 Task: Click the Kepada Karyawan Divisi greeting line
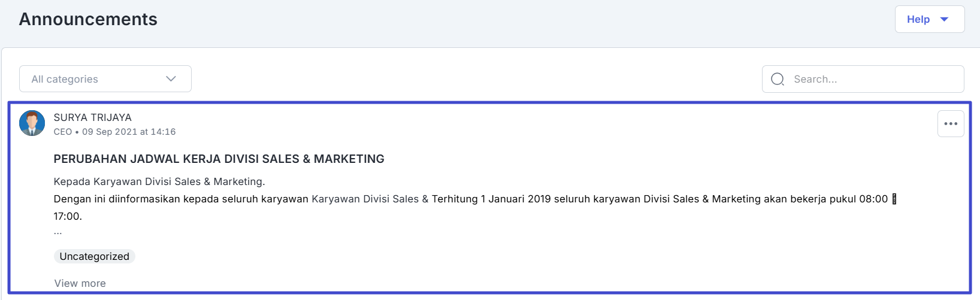tap(159, 181)
